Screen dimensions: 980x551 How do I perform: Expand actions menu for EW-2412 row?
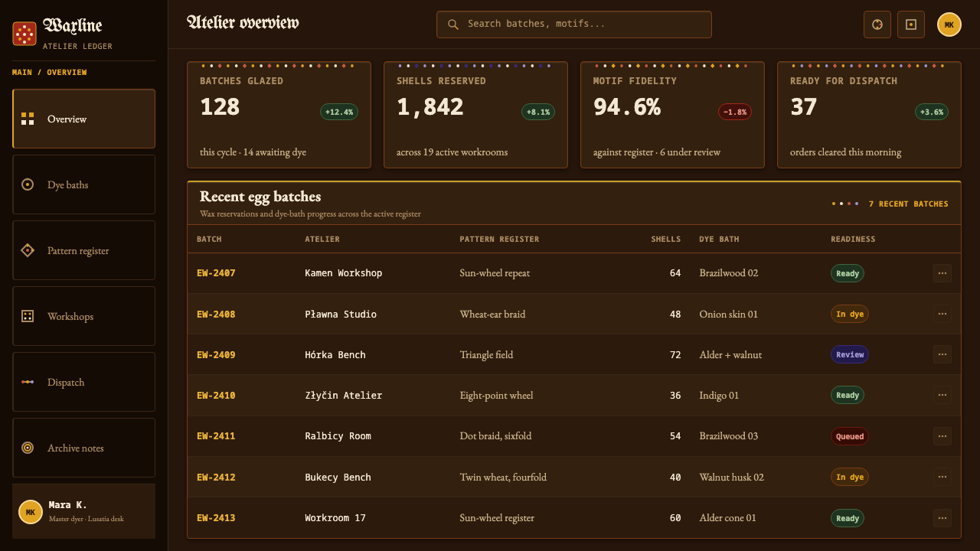tap(942, 477)
